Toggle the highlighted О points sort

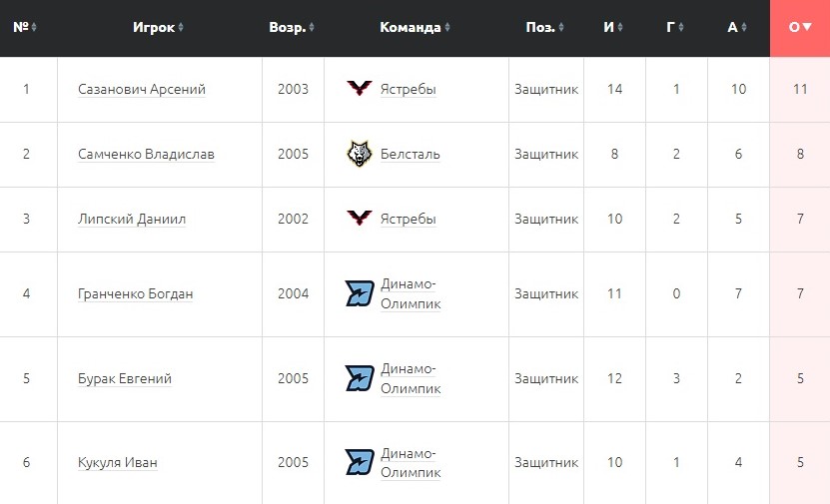tap(800, 28)
